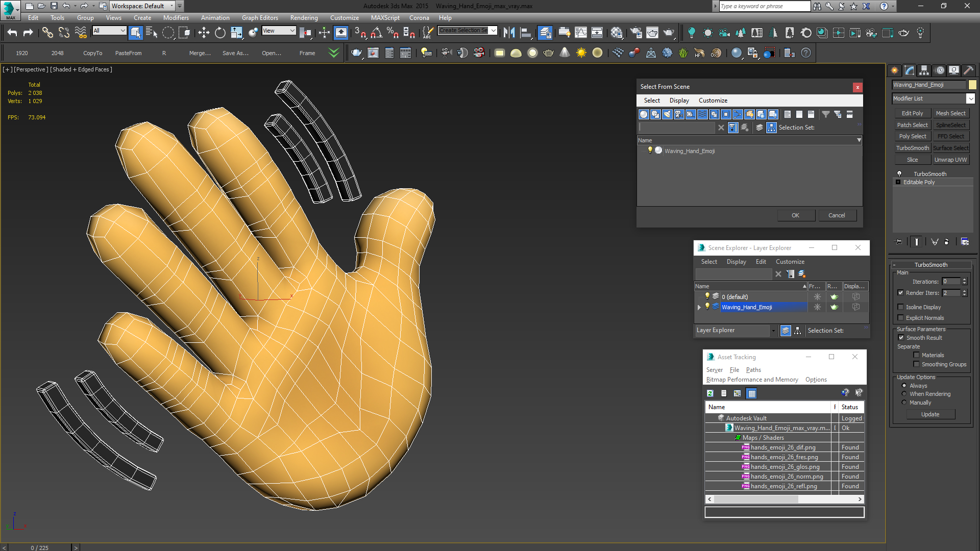Select the Select and Link tool
The width and height of the screenshot is (980, 551).
pyautogui.click(x=47, y=33)
